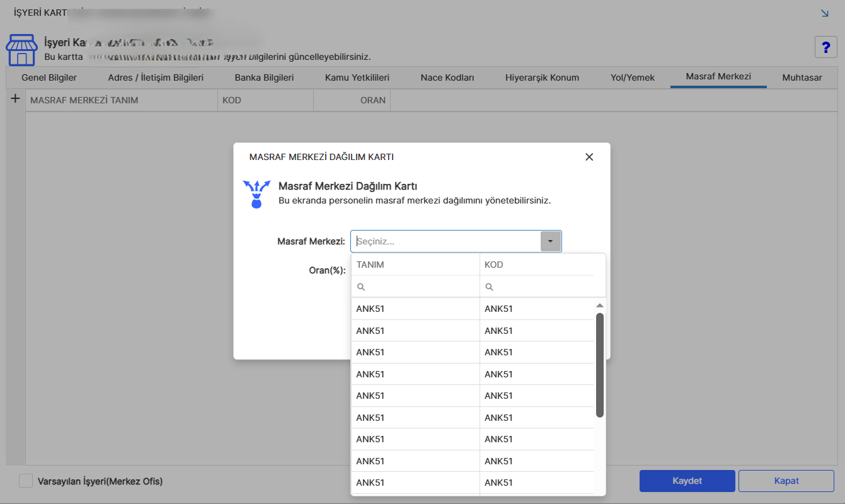Close the Masraf Merkezi Dağılım Kartı dialog
The width and height of the screenshot is (845, 504).
(589, 157)
